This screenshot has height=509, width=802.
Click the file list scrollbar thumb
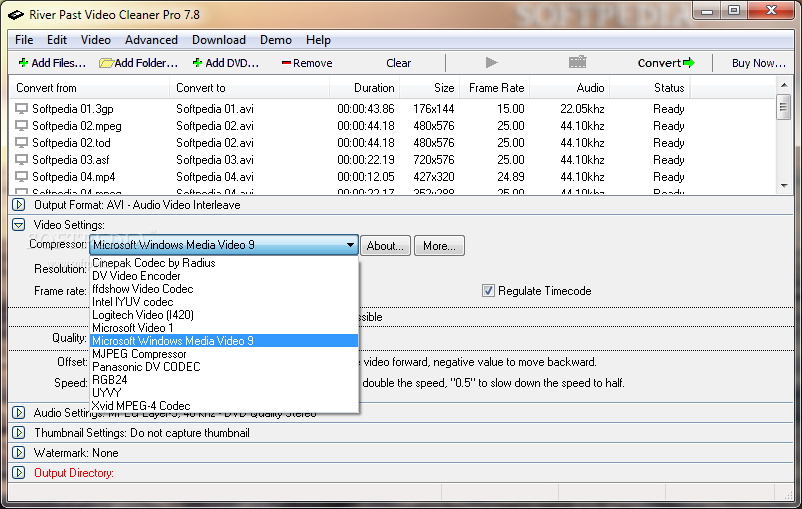(x=784, y=107)
